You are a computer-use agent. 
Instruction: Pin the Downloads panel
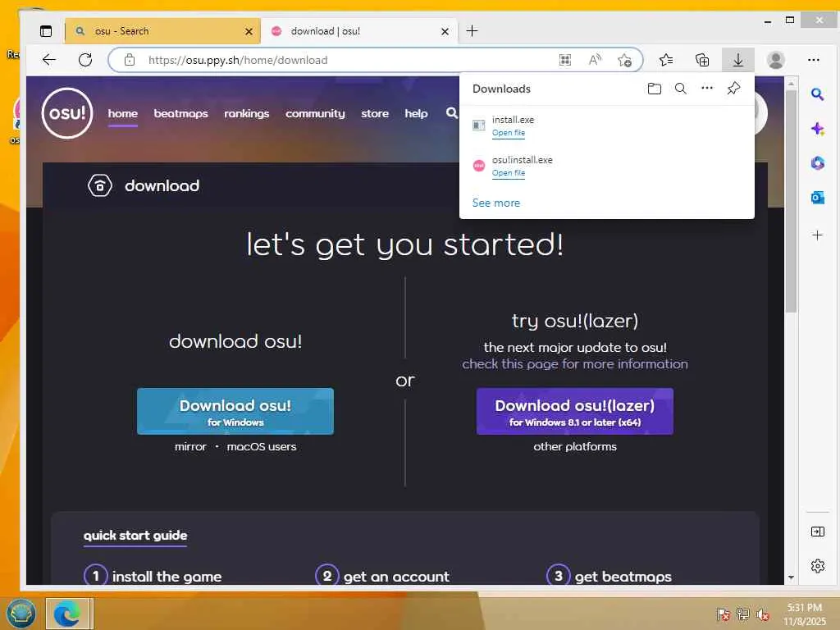tap(733, 89)
